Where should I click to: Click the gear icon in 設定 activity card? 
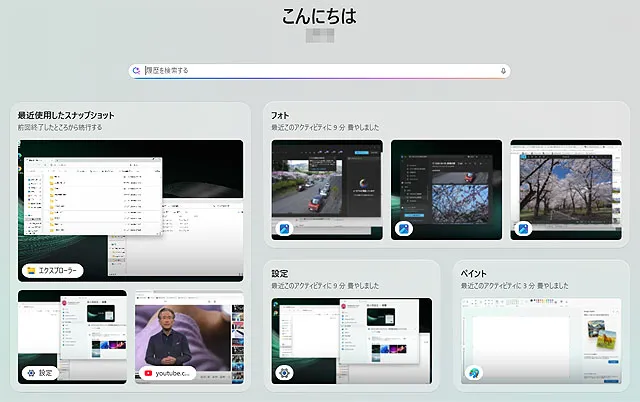[x=284, y=373]
